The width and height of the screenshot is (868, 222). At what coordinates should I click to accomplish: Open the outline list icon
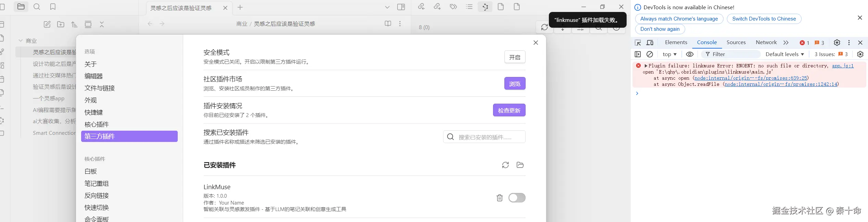[x=469, y=6]
